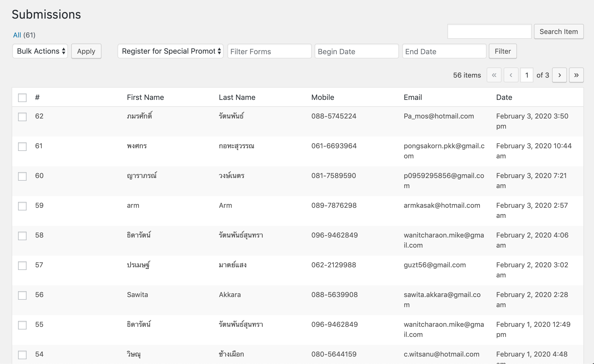Image resolution: width=594 pixels, height=364 pixels.
Task: Click the previous page arrow
Action: pyautogui.click(x=511, y=75)
